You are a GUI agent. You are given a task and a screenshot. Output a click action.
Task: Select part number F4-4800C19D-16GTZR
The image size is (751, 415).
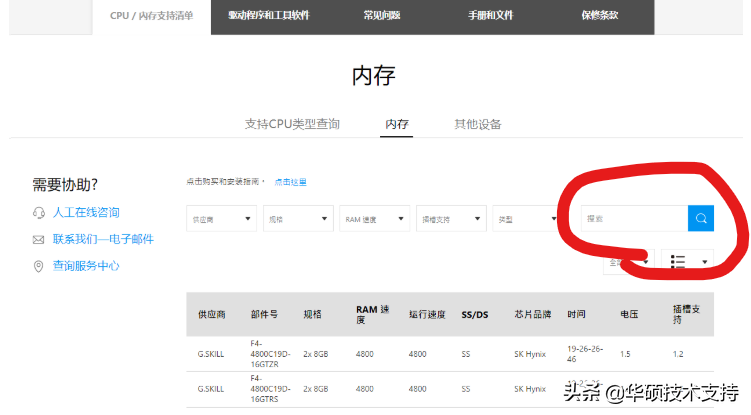(270, 354)
